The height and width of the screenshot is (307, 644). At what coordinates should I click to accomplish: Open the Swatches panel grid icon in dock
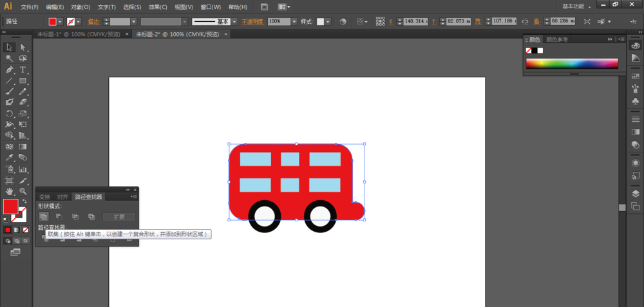[x=635, y=76]
